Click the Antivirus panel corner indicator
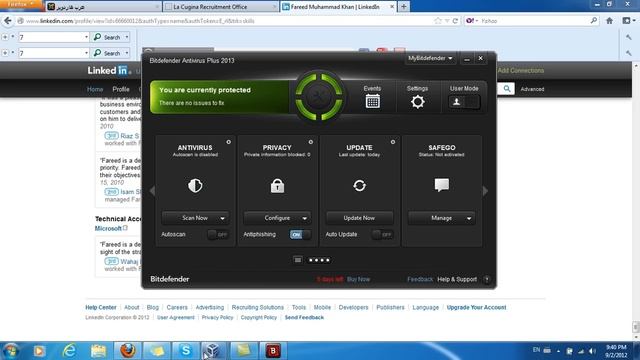 (229, 142)
